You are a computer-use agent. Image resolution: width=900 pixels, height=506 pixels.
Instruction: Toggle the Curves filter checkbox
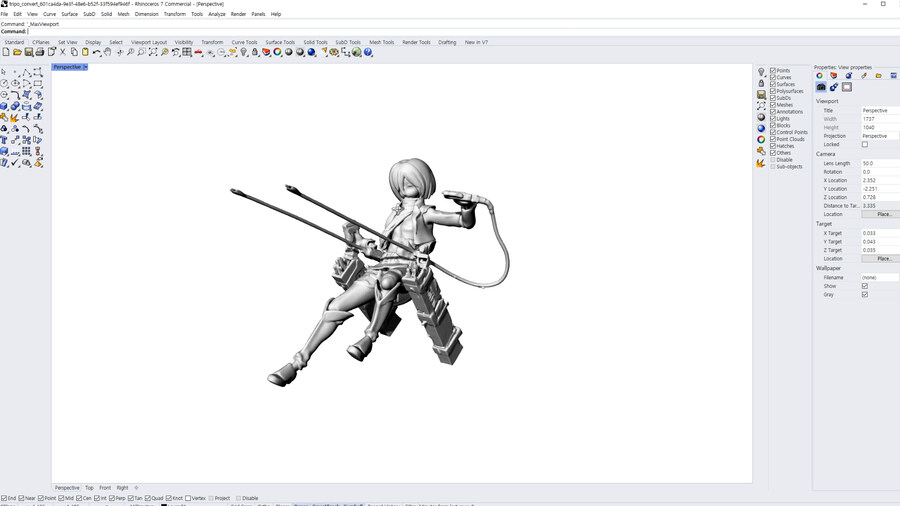tap(773, 77)
